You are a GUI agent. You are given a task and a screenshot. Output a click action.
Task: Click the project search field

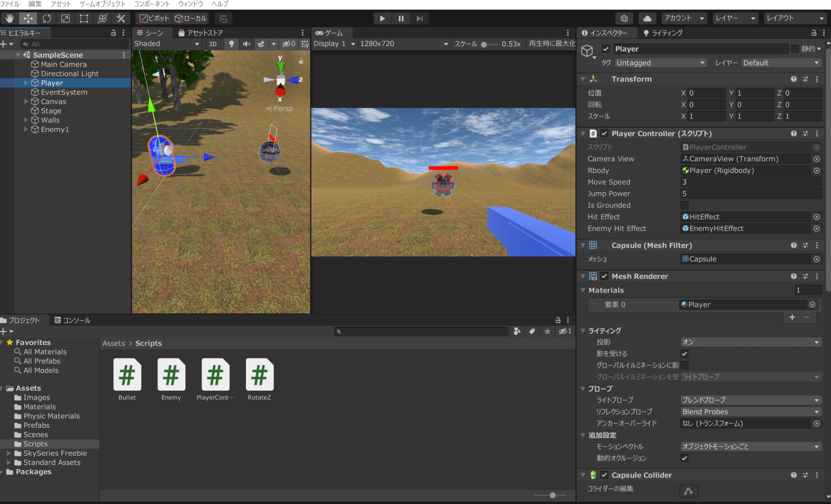click(x=421, y=331)
